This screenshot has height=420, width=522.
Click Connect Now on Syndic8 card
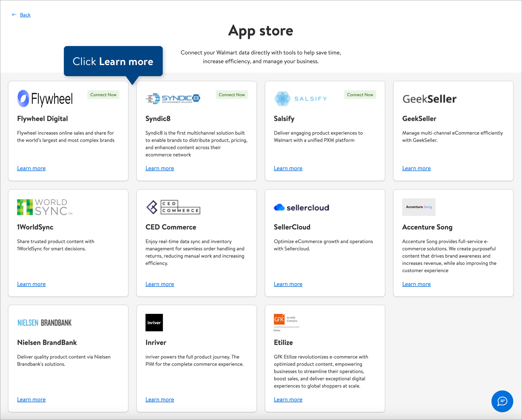[232, 95]
